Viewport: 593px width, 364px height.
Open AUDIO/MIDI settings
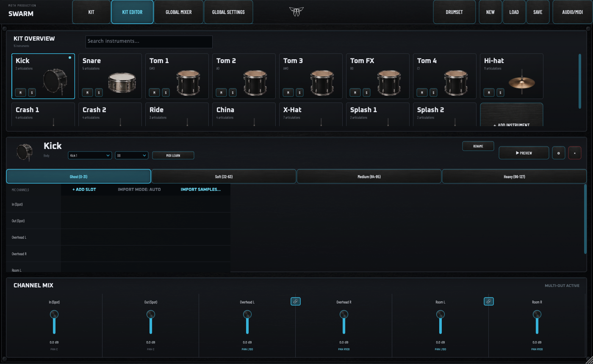(573, 12)
